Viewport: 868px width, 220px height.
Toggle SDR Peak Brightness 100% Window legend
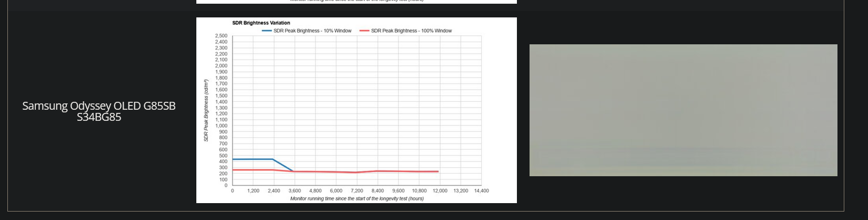point(406,31)
